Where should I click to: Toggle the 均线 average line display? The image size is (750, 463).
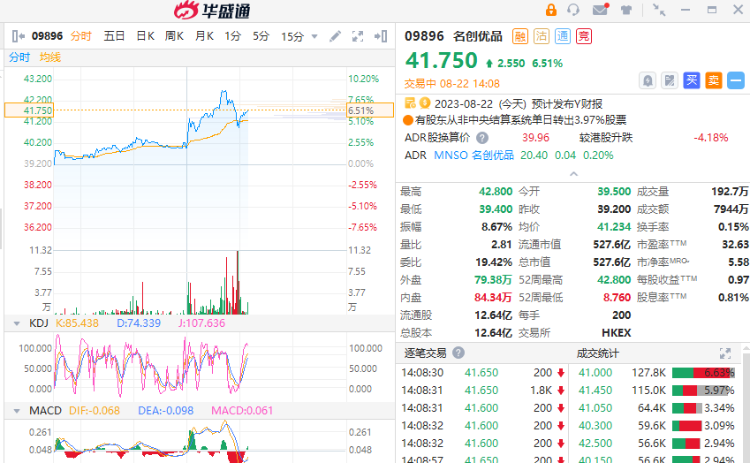(x=50, y=57)
